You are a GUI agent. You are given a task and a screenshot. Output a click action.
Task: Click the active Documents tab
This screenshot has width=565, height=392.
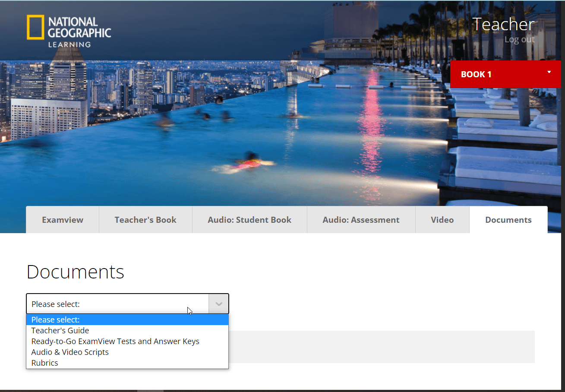click(x=508, y=220)
